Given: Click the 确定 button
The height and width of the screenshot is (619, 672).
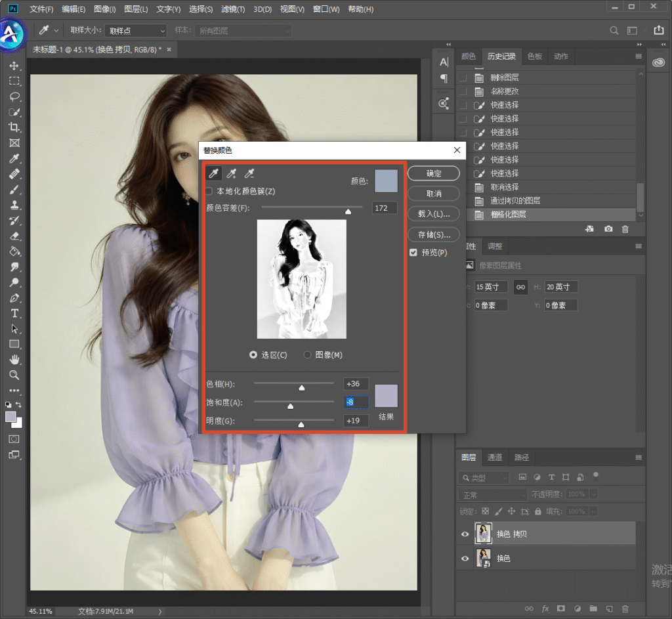Looking at the screenshot, I should [433, 173].
